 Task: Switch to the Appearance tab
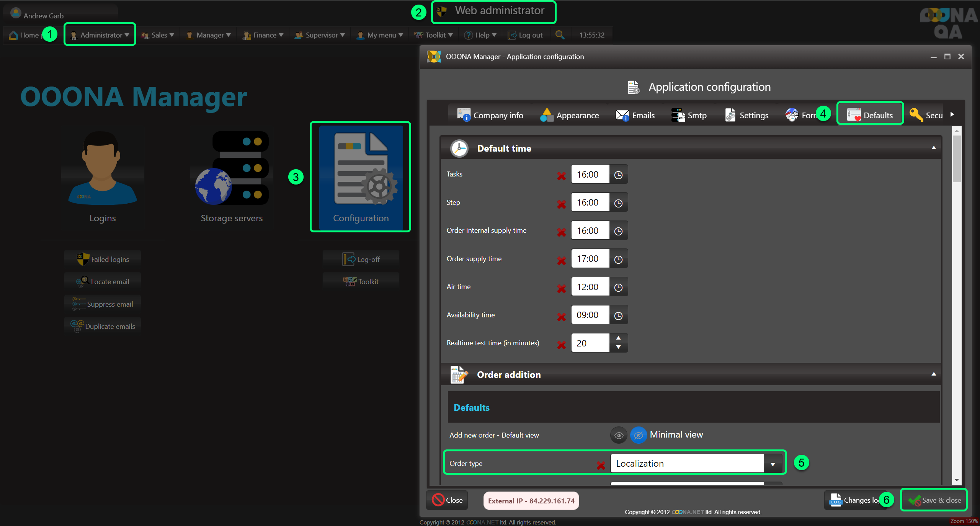[x=570, y=115]
